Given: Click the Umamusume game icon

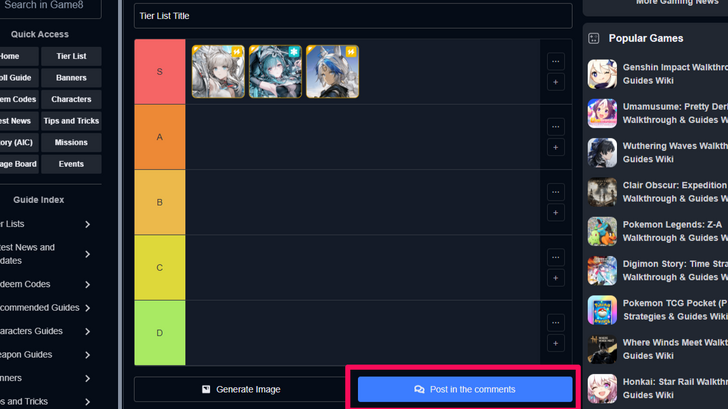Looking at the screenshot, I should 602,113.
